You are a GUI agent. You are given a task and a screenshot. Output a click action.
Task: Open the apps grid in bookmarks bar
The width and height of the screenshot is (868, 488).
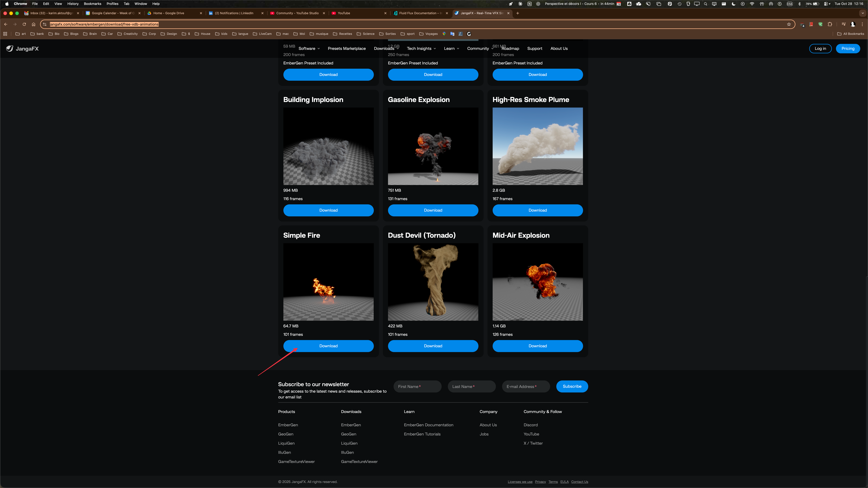coord(5,34)
